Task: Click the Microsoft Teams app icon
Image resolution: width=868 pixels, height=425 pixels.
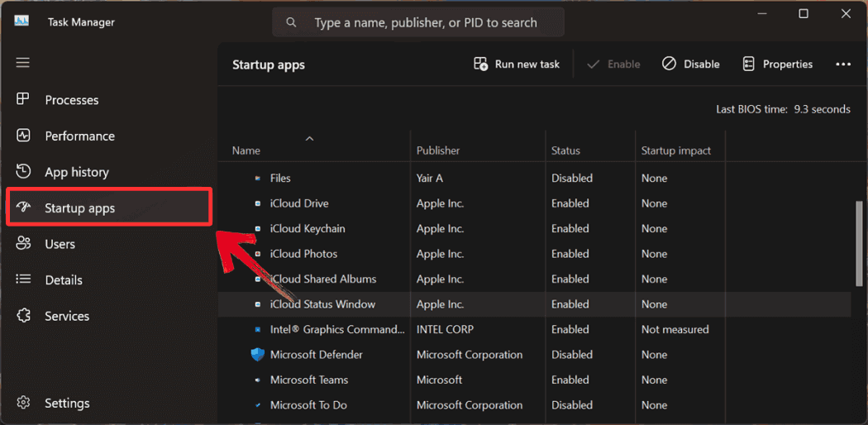Action: (257, 380)
